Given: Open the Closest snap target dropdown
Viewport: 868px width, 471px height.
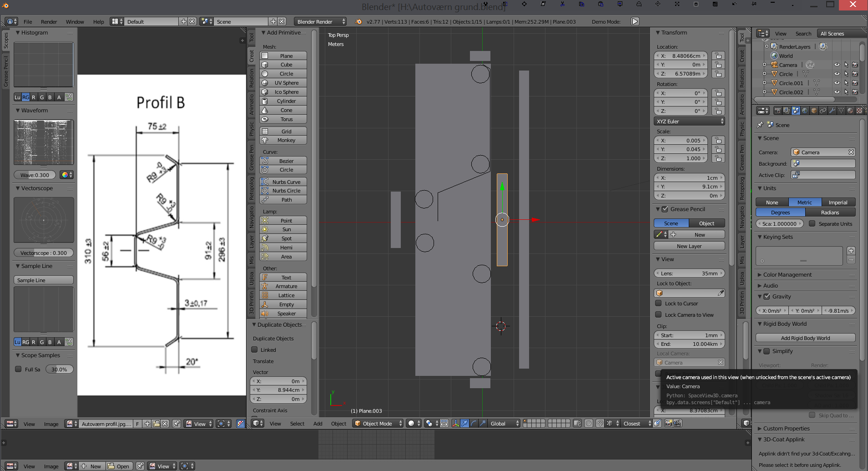Looking at the screenshot, I should (636, 423).
